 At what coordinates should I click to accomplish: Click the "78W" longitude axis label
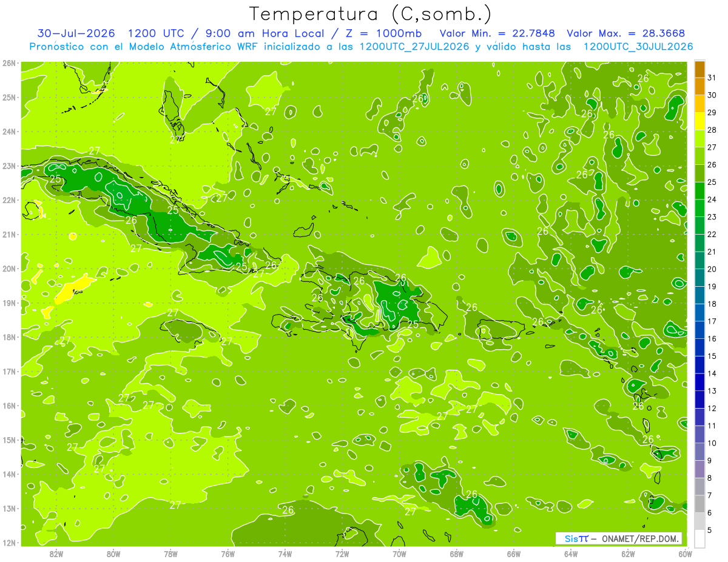point(170,554)
